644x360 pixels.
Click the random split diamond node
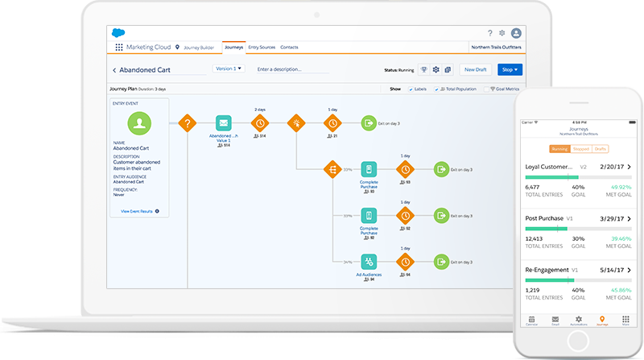(x=332, y=169)
